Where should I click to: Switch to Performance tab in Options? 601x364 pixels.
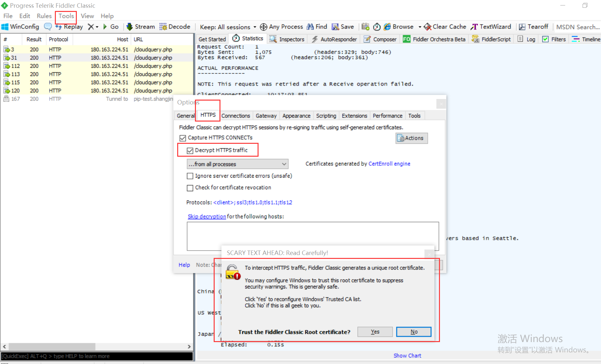(x=387, y=116)
